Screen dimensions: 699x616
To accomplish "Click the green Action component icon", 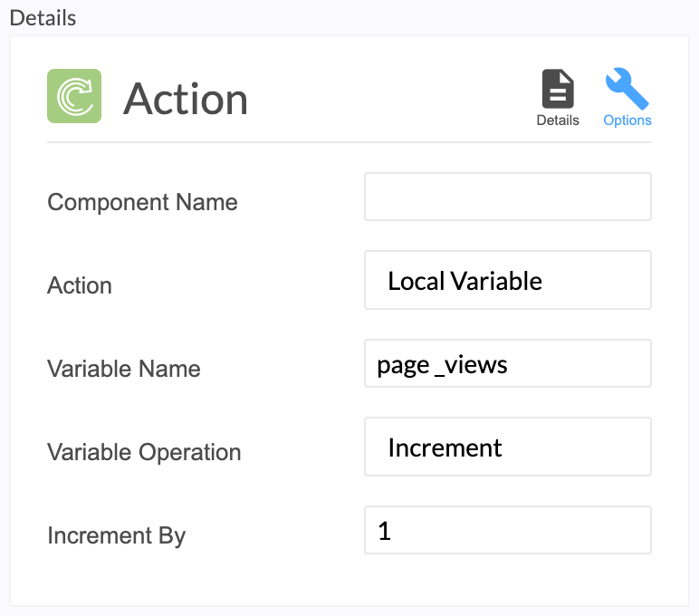I will [74, 96].
